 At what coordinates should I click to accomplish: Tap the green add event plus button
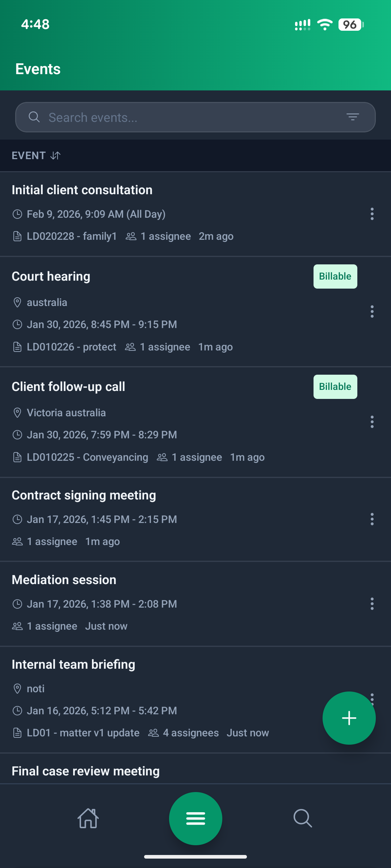coord(349,718)
